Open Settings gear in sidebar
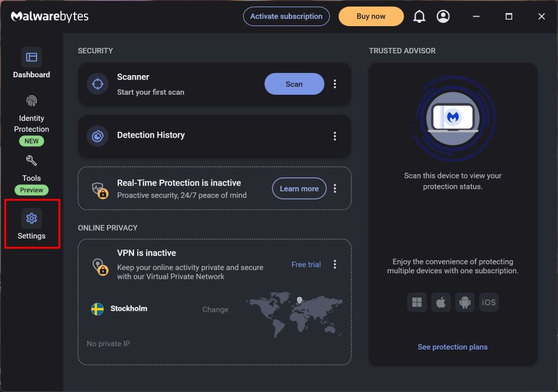The height and width of the screenshot is (392, 558). coord(31,218)
